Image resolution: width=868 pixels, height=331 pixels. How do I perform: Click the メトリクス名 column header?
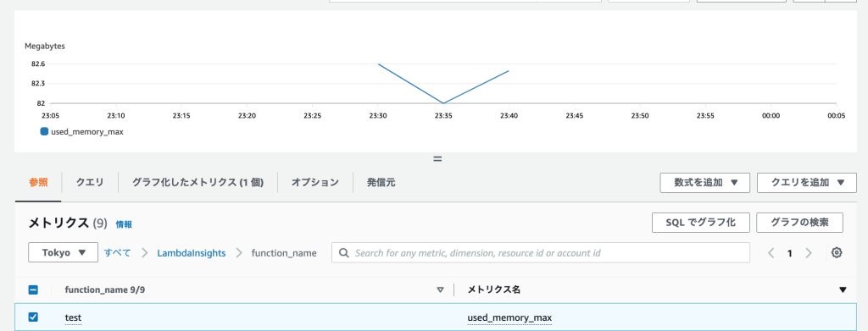tap(494, 290)
